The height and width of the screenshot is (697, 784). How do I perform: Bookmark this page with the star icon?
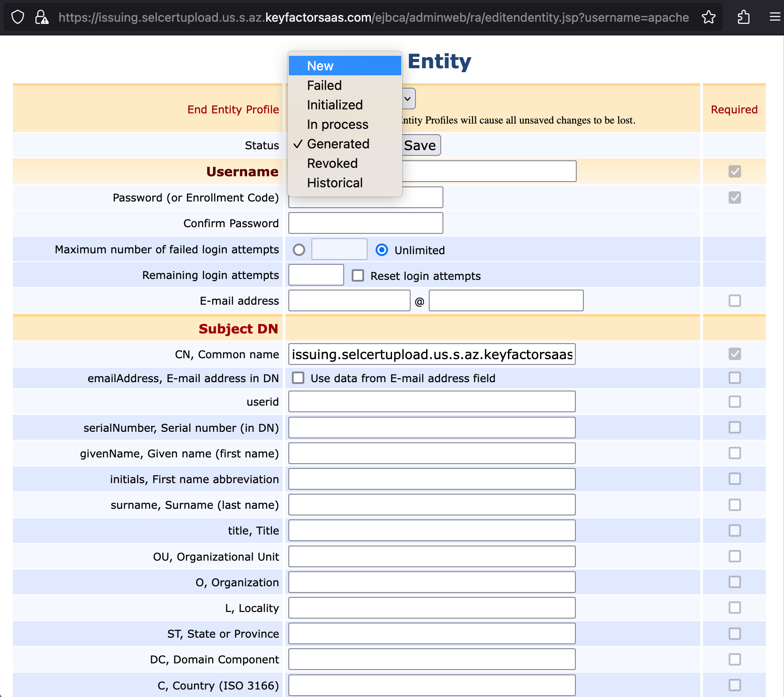pyautogui.click(x=708, y=17)
